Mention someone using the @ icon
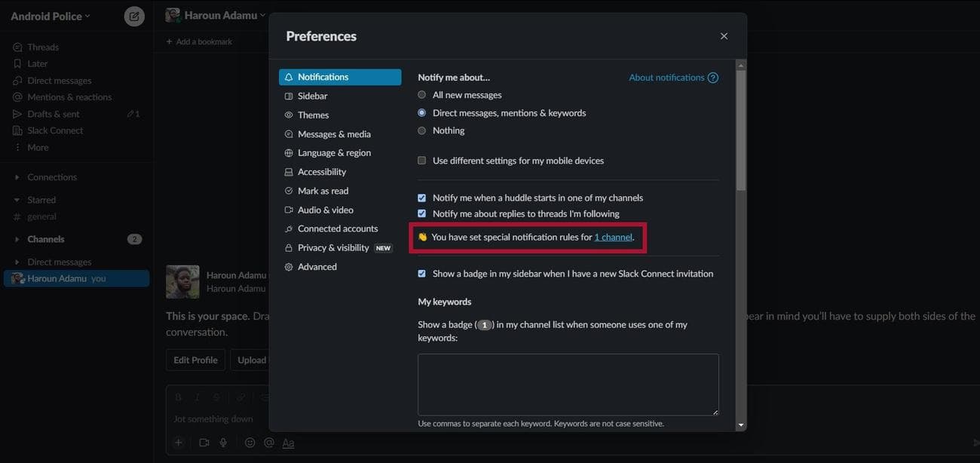 (x=268, y=443)
